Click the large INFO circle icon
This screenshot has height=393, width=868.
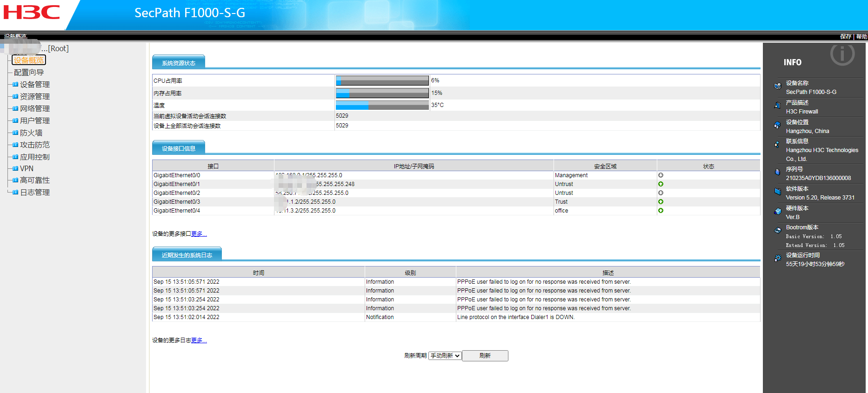[x=842, y=55]
